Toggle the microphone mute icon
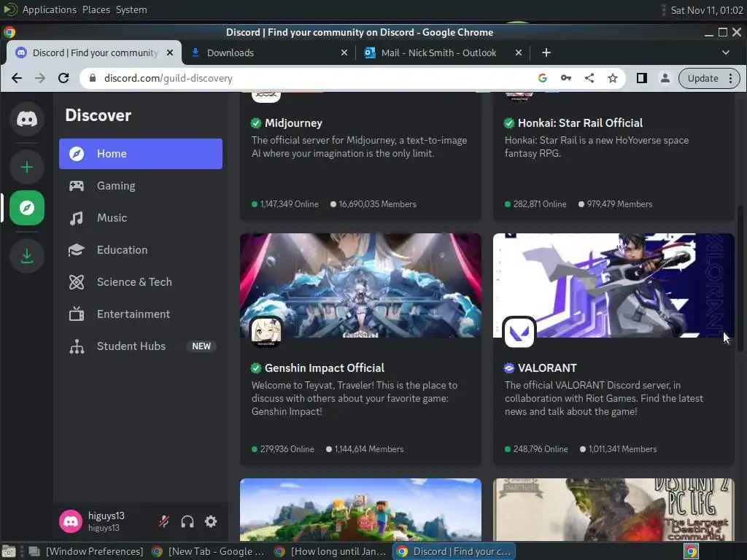Image resolution: width=747 pixels, height=560 pixels. coord(164,521)
